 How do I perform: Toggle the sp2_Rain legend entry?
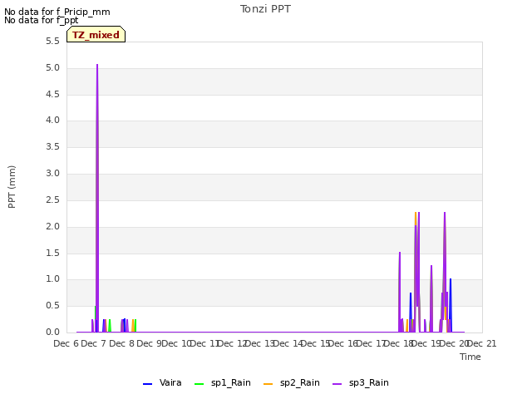click(x=292, y=383)
